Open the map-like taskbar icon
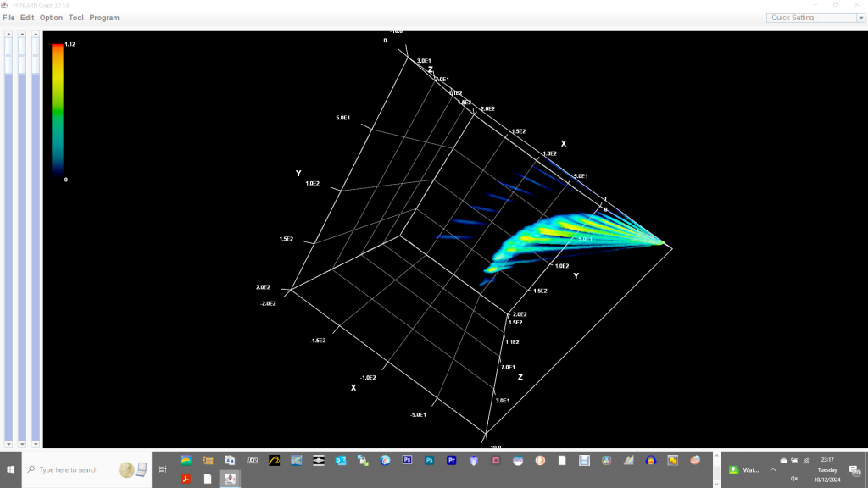868x488 pixels. (297, 460)
